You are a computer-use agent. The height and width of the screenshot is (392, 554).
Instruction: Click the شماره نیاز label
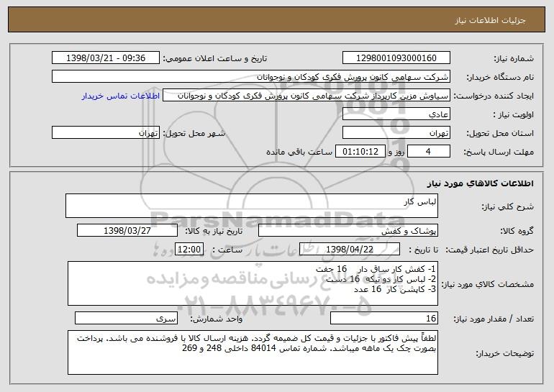click(514, 58)
